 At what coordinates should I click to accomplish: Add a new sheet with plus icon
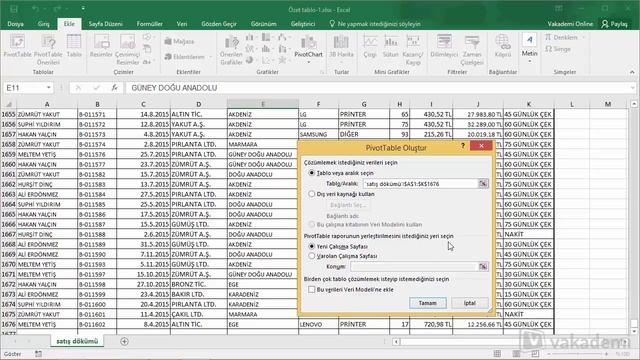pyautogui.click(x=124, y=341)
